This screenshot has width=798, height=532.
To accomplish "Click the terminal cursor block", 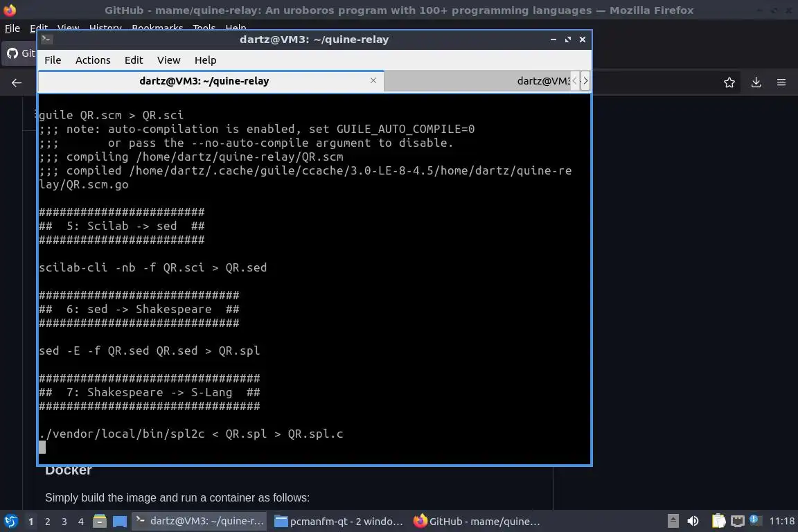I will (x=42, y=447).
